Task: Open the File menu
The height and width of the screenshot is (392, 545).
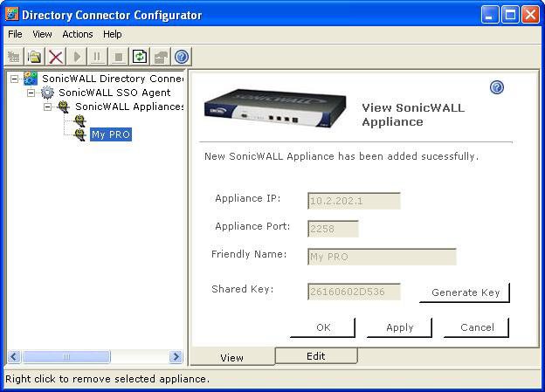Action: 15,34
